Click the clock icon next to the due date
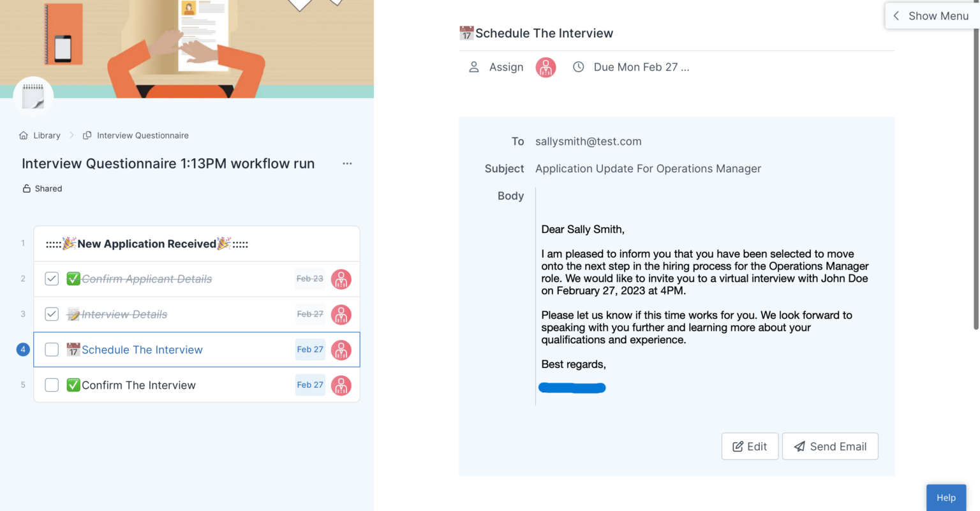Screen dimensions: 980x511 coord(579,67)
